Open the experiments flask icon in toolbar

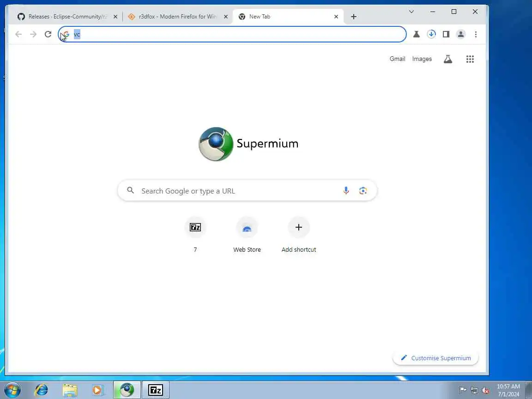[x=416, y=34]
